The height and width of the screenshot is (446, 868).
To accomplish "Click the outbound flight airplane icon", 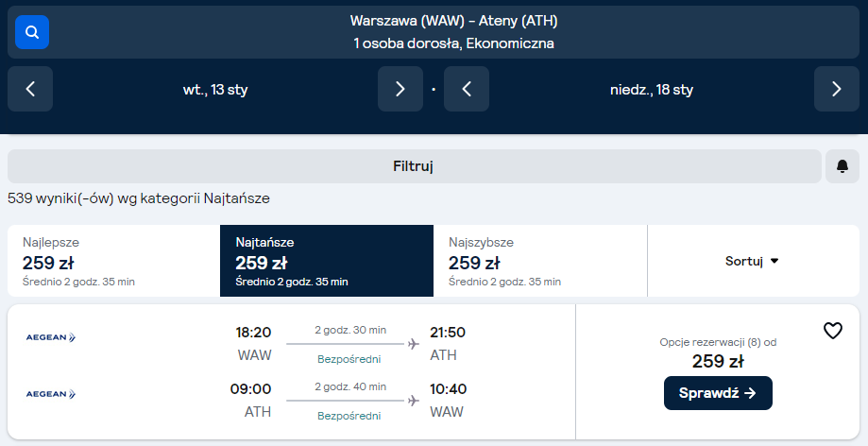I will click(414, 344).
